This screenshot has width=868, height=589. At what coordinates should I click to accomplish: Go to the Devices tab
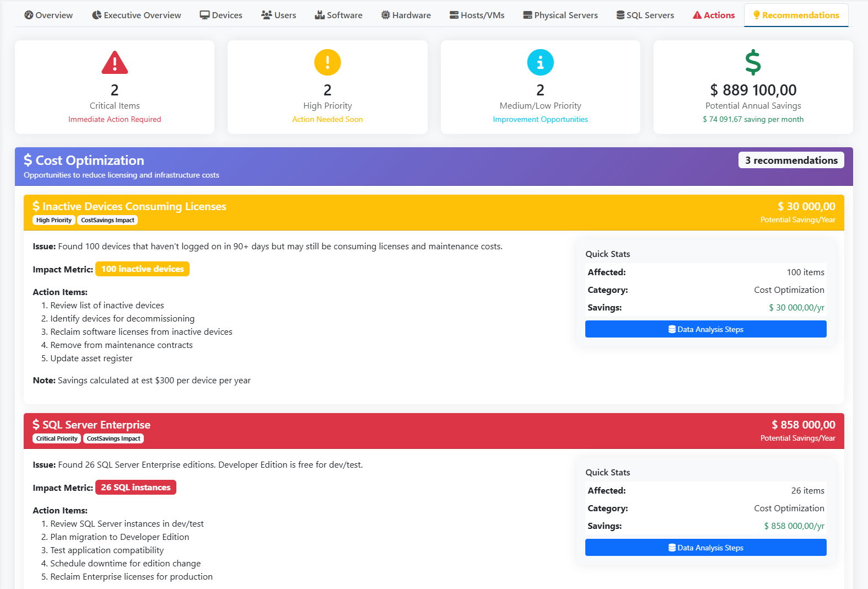pyautogui.click(x=221, y=15)
